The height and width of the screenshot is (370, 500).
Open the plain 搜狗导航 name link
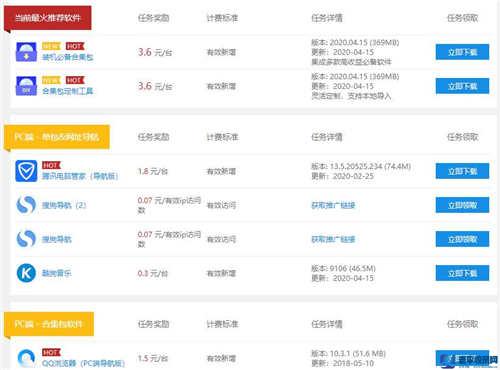coord(57,239)
